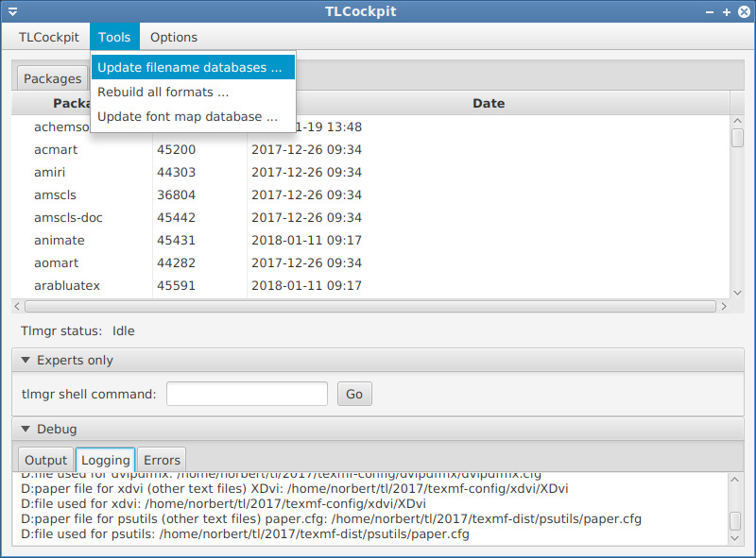
Task: Click the package table horizontal scrollbar right arrow
Action: (724, 306)
